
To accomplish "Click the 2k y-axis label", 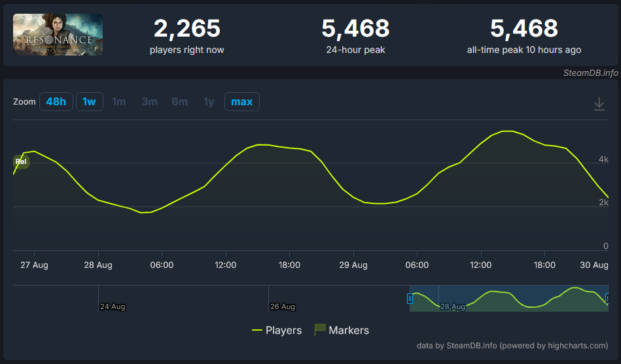I will click(x=603, y=203).
